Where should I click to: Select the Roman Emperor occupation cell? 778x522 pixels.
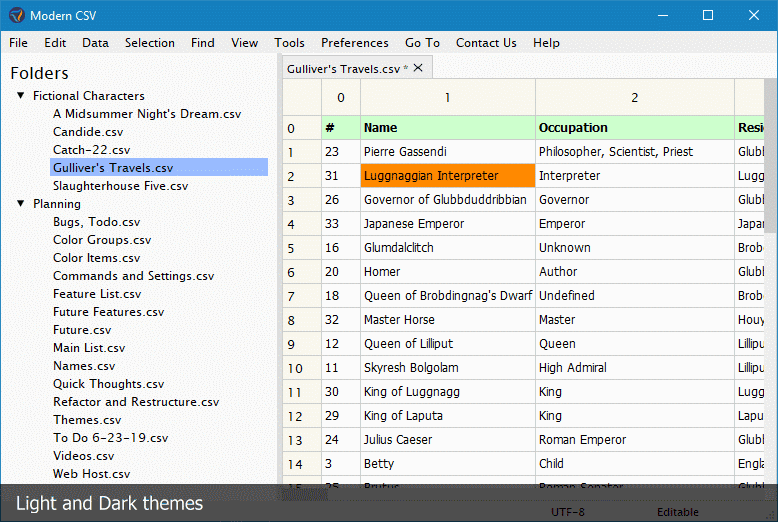(x=635, y=440)
